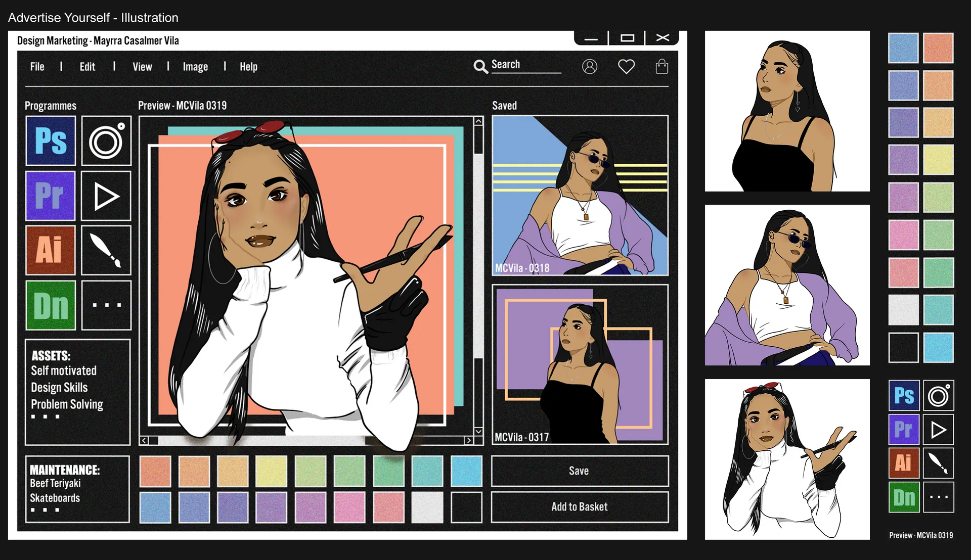Click horizontal scrollbar right arrow
The width and height of the screenshot is (971, 560).
pyautogui.click(x=469, y=440)
